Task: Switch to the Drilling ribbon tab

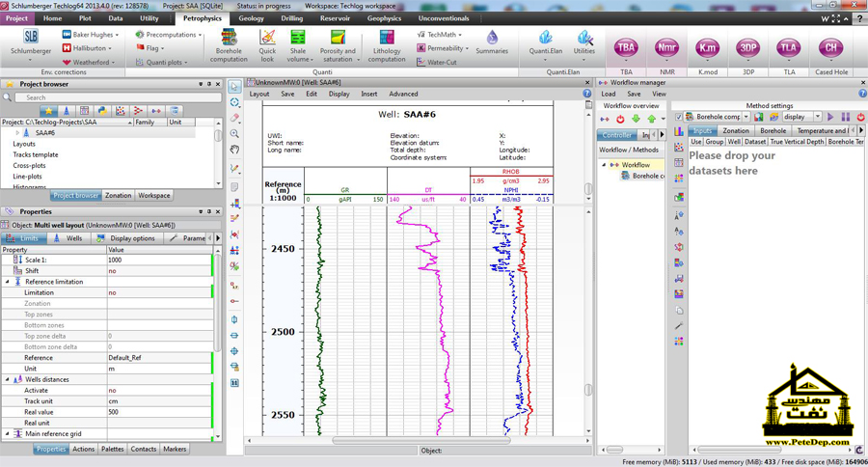Action: 291,18
